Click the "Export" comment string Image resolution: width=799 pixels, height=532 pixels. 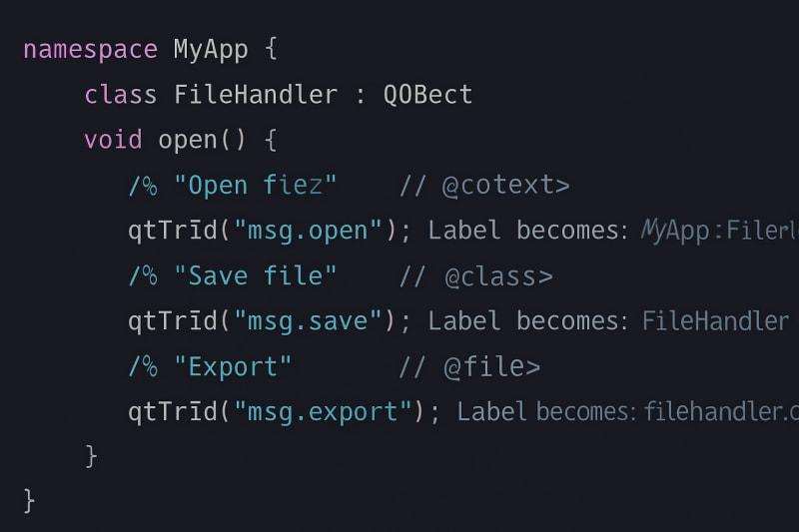[x=233, y=366]
